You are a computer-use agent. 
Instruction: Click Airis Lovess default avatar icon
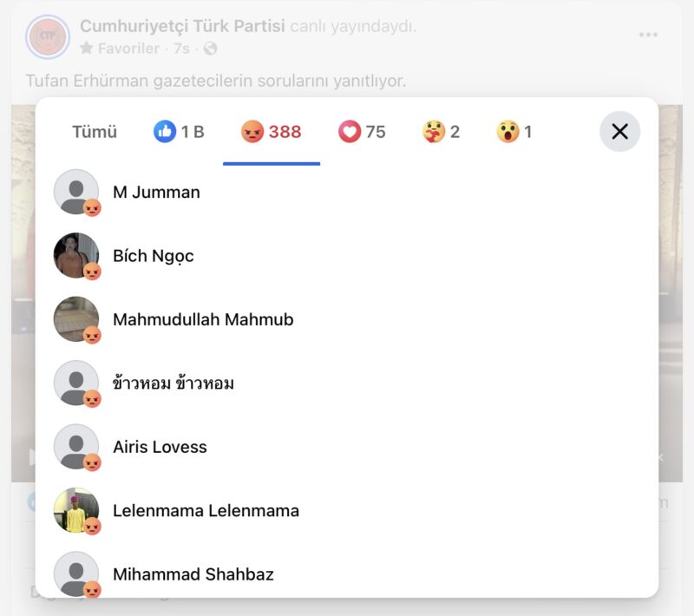tap(76, 447)
